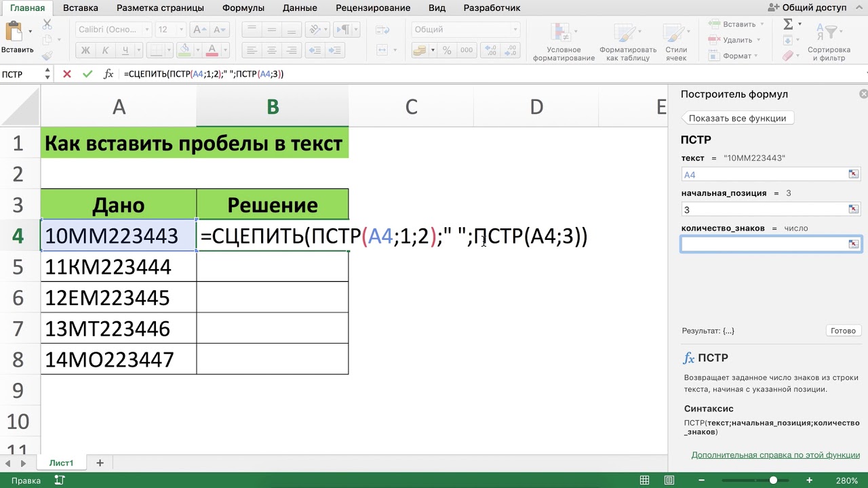
Task: Open Дополнительная справка по этой функции link
Action: pyautogui.click(x=776, y=455)
